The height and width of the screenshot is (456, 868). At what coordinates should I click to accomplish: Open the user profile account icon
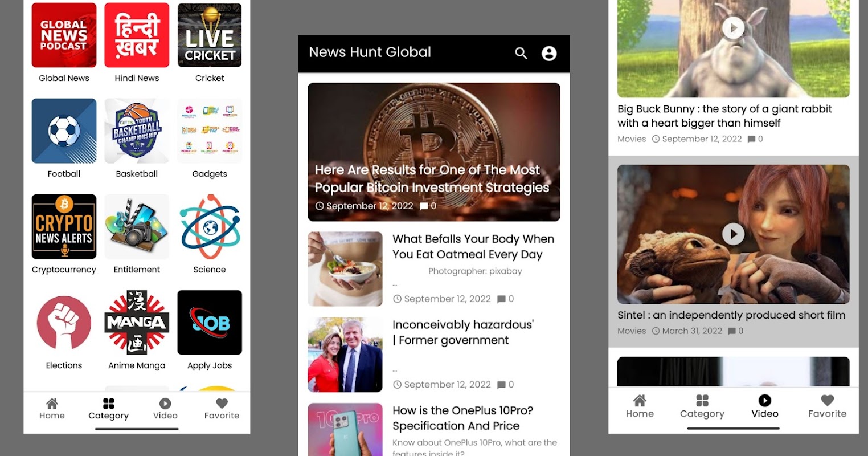point(549,53)
